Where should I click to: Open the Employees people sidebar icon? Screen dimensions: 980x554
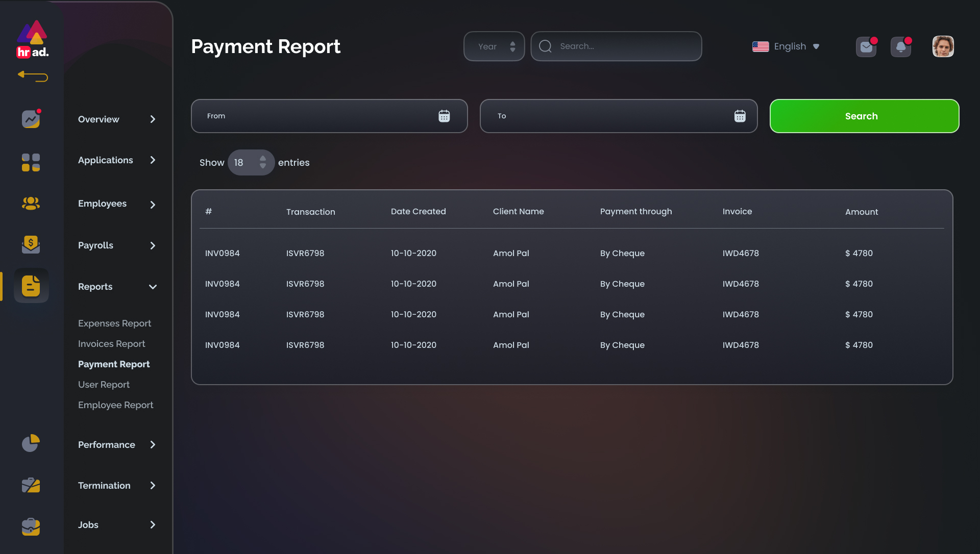31,204
